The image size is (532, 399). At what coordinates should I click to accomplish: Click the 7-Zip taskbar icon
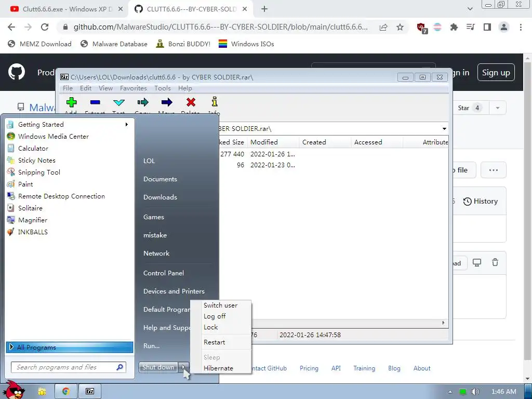90,392
